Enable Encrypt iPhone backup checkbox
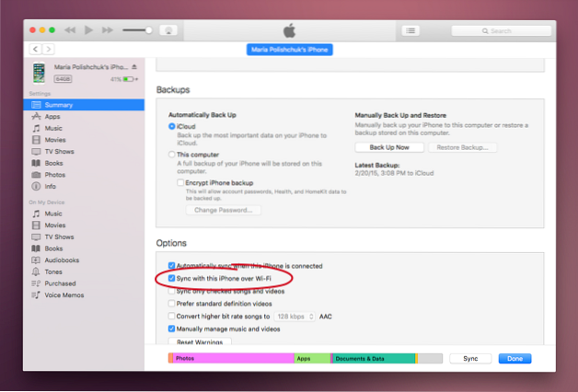This screenshot has height=392, width=578. tap(179, 182)
